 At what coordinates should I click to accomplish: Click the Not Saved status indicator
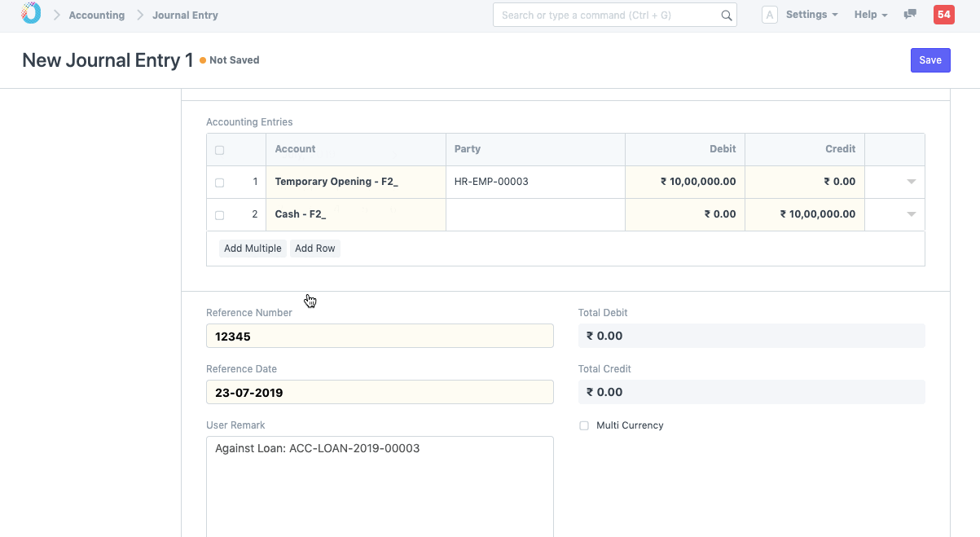(230, 60)
